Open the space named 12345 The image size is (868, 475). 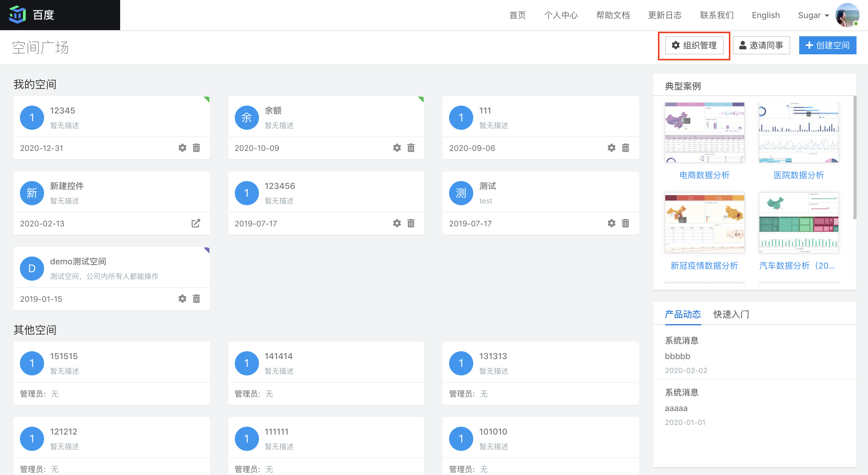click(x=62, y=110)
